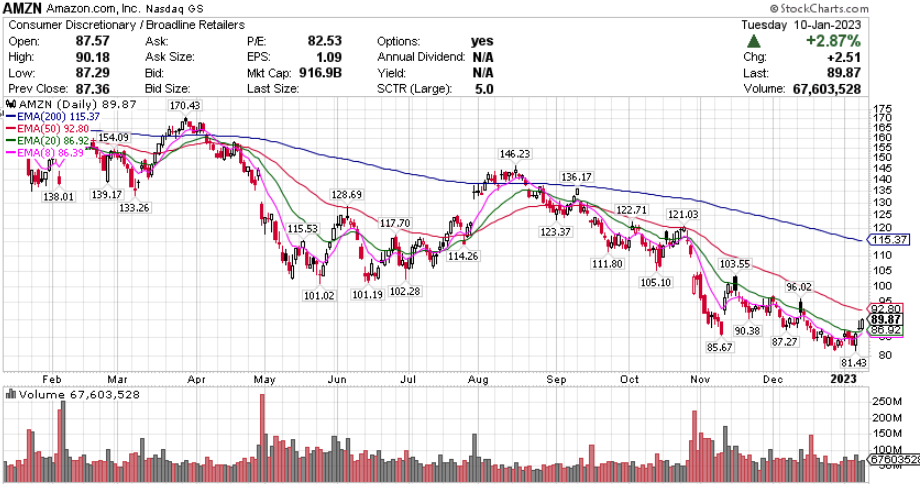Image resolution: width=922 pixels, height=484 pixels.
Task: Click the 101.19 June low label
Action: pos(367,294)
